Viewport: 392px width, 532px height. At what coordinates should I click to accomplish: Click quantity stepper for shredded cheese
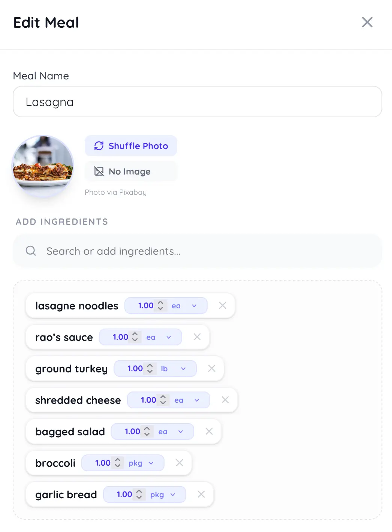pos(163,400)
